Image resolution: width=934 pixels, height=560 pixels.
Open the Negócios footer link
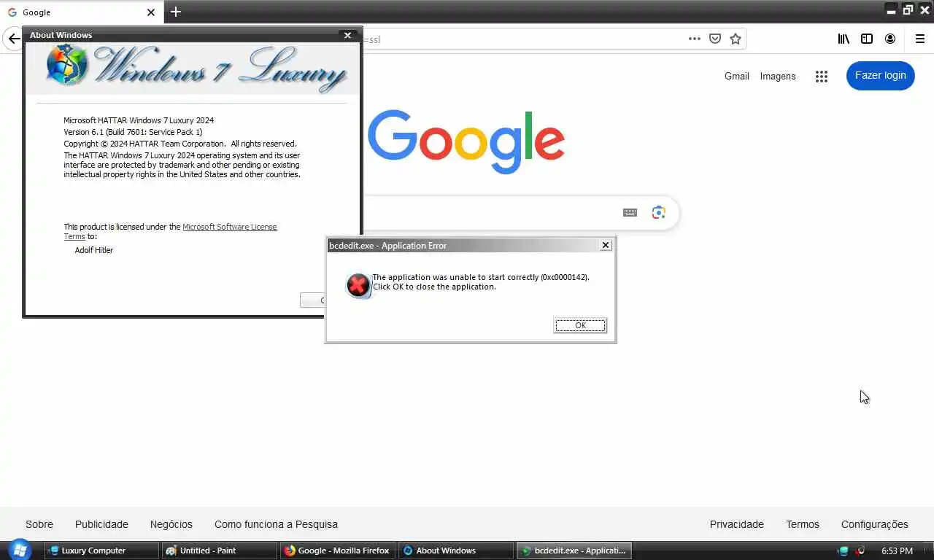(x=171, y=524)
